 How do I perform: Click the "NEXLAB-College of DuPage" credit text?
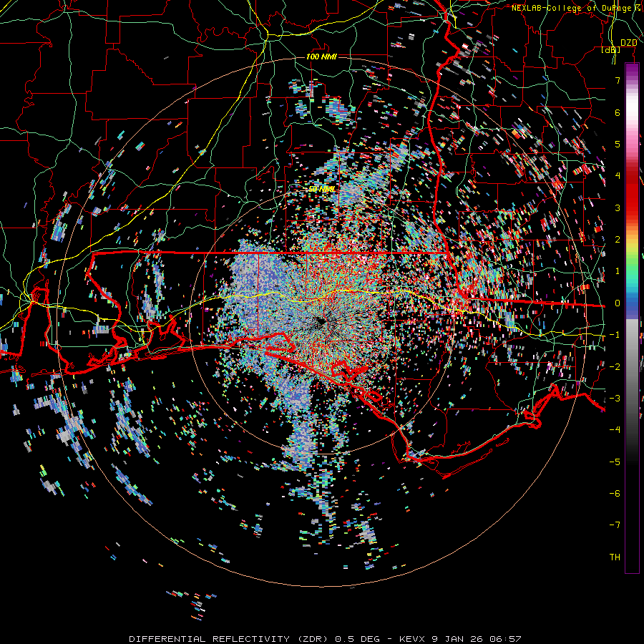[571, 8]
